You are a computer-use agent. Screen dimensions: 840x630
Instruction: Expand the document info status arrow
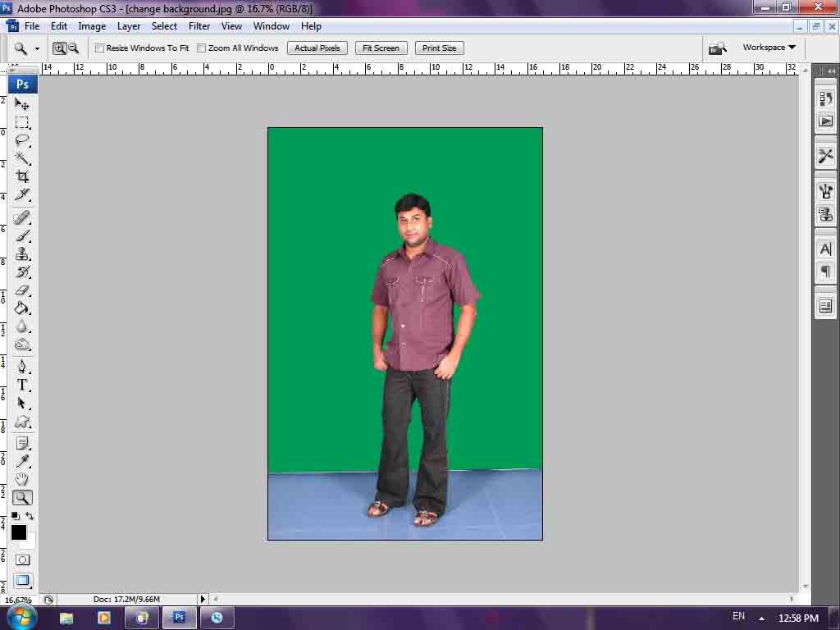pos(202,599)
